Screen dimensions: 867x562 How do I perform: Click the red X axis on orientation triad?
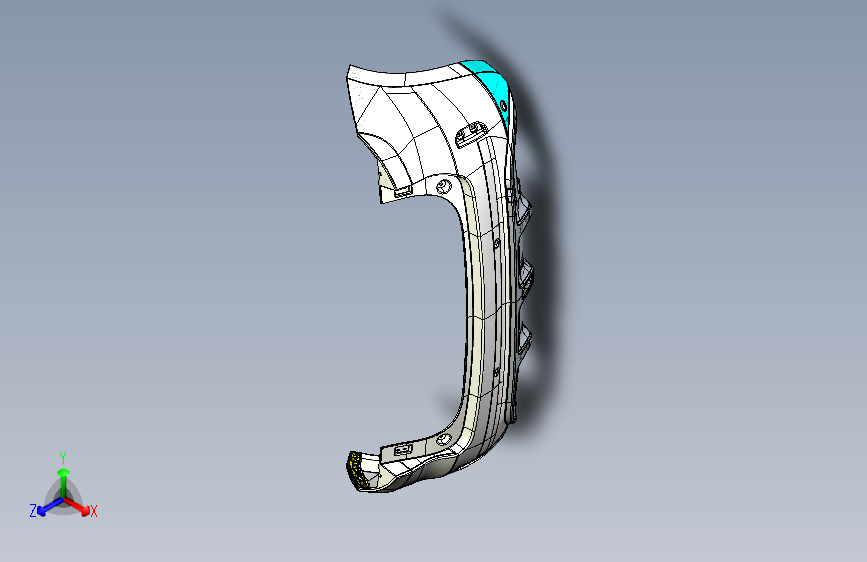(77, 506)
